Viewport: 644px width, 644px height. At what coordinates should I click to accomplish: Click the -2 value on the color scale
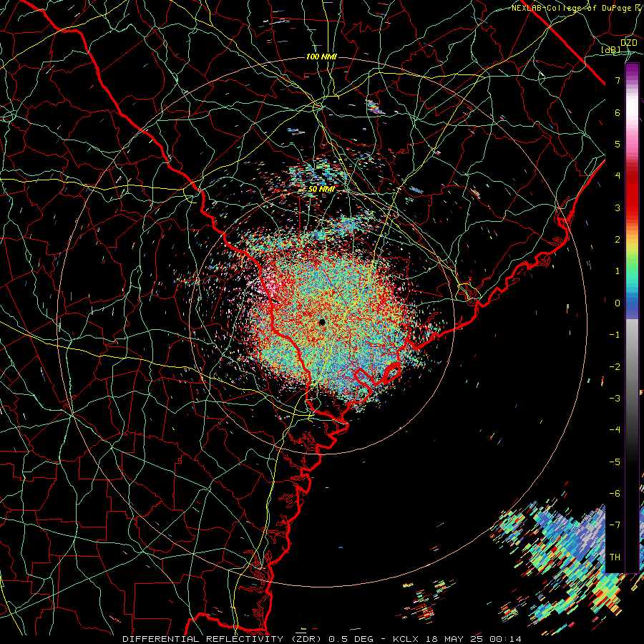tap(615, 367)
